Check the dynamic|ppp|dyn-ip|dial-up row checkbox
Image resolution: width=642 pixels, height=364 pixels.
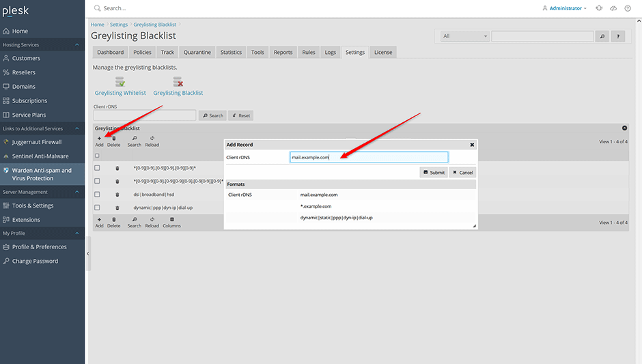coord(97,208)
